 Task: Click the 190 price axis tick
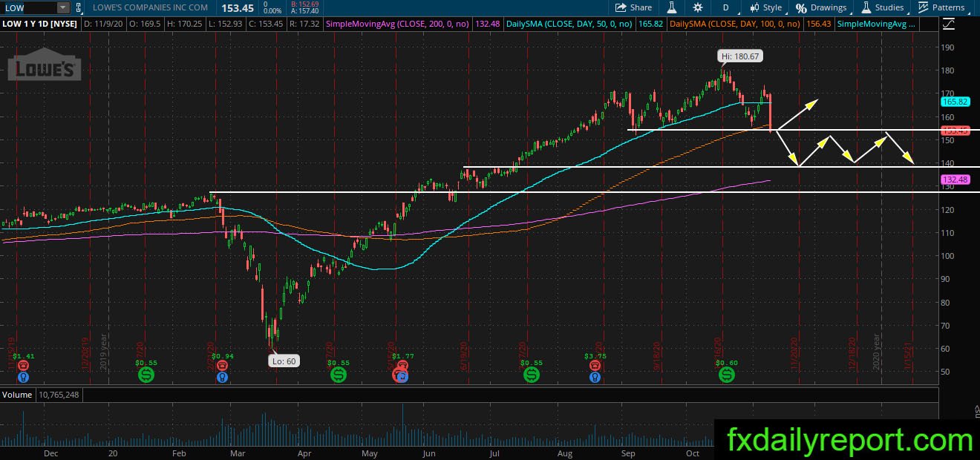[x=948, y=47]
